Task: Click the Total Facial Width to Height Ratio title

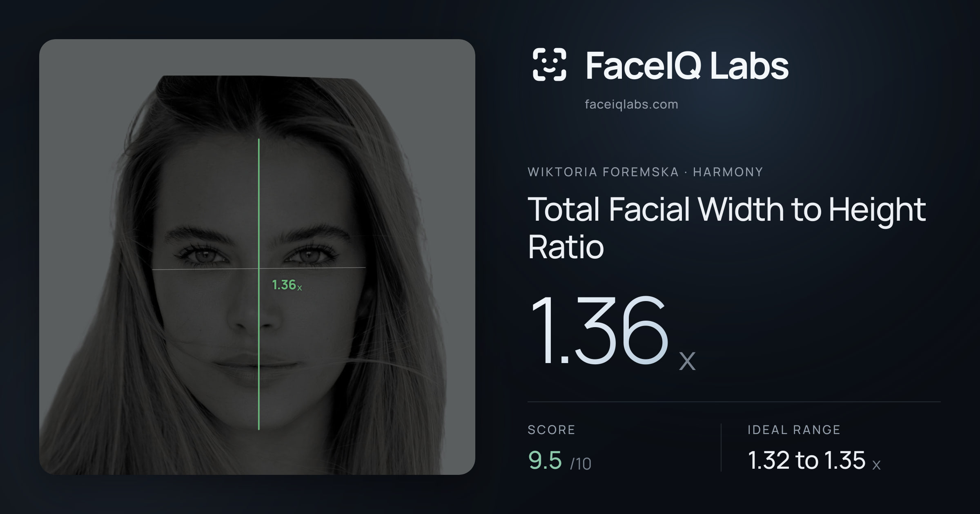Action: 727,228
